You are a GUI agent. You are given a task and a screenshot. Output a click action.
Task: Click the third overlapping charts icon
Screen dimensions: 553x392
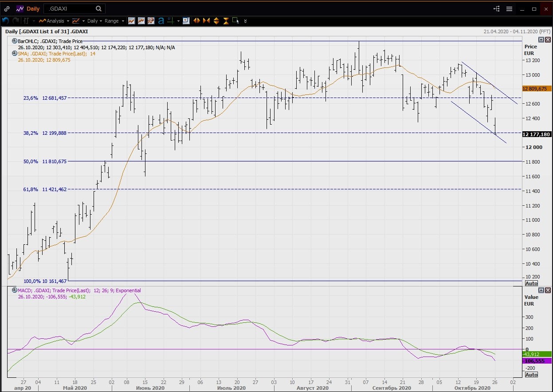(151, 20)
